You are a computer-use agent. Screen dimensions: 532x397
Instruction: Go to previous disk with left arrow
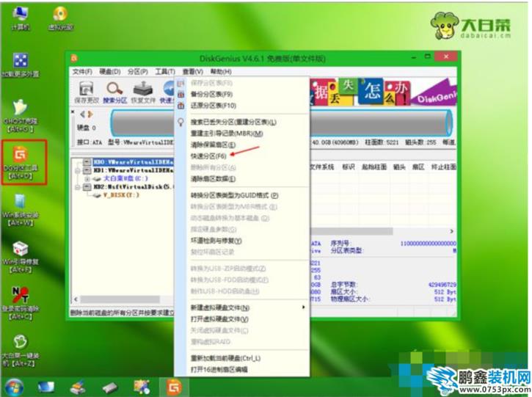coord(82,114)
